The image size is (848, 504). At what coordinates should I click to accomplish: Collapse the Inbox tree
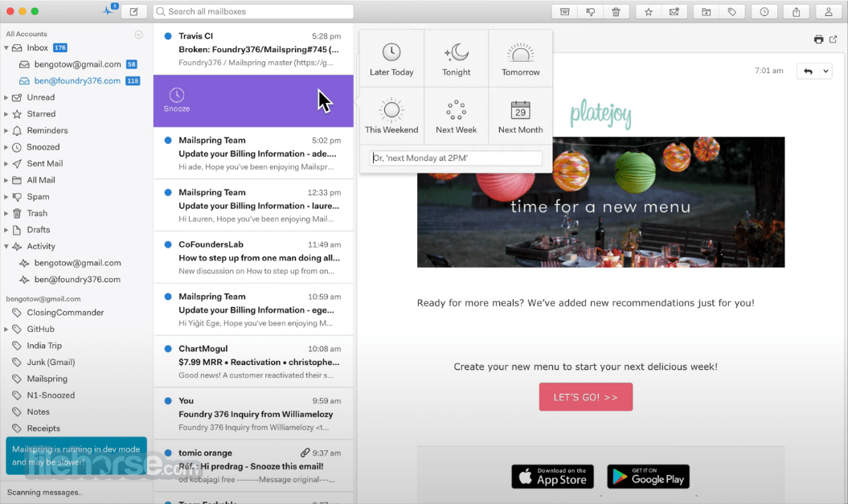click(x=6, y=48)
